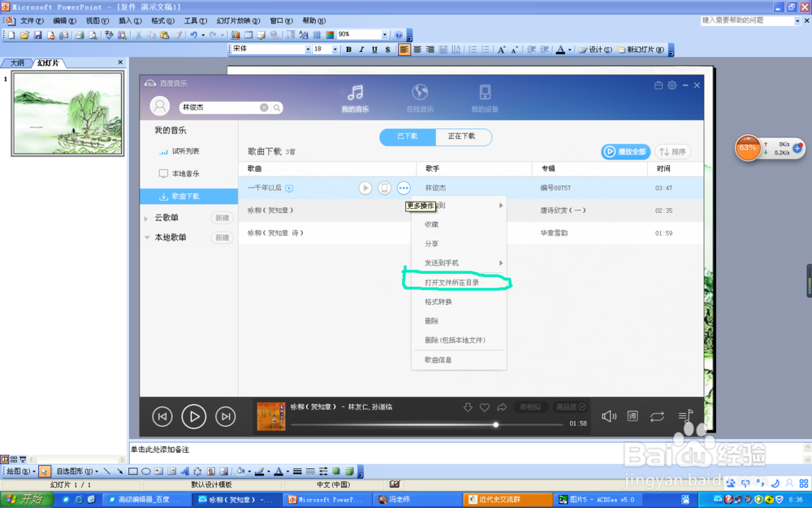812x508 pixels.
Task: Insert a table from the toolbar
Action: coord(248,35)
